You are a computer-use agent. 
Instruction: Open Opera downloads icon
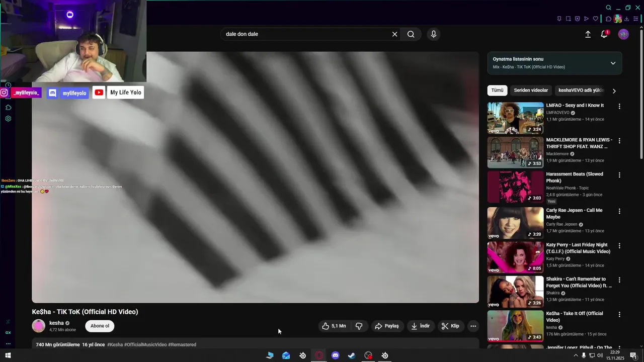pos(627,19)
